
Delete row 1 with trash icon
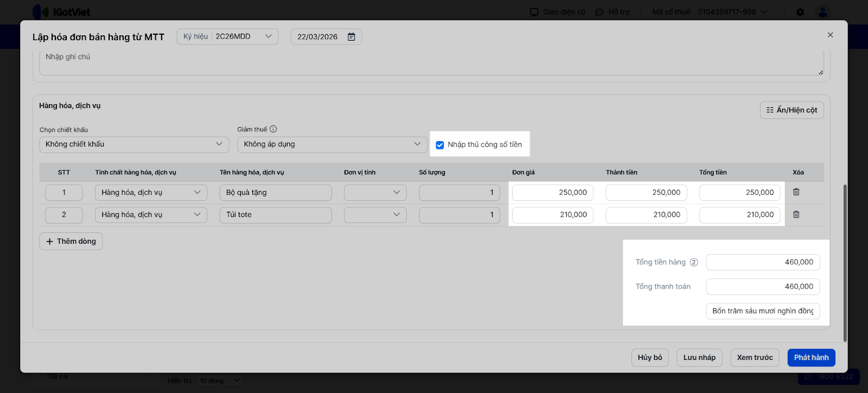click(x=796, y=192)
